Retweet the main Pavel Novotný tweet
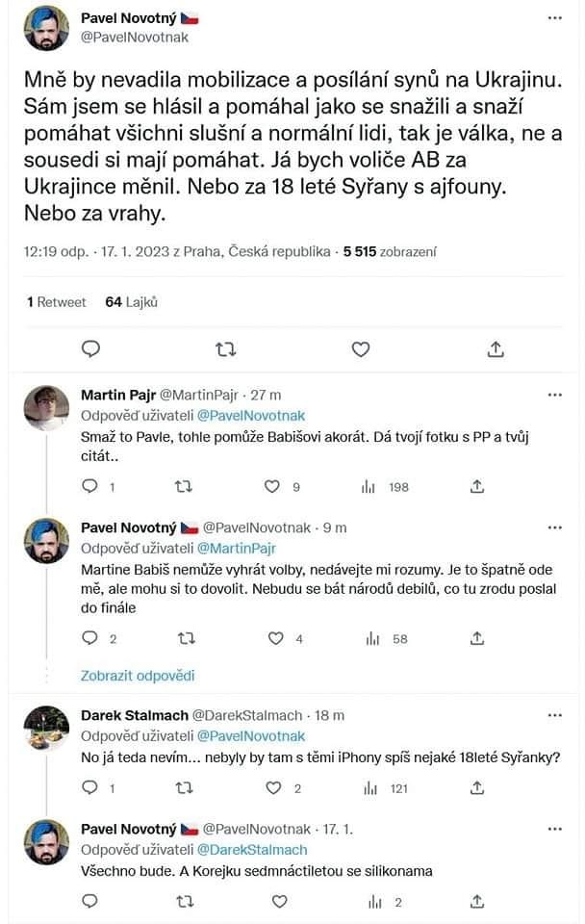585x924 pixels. (225, 349)
